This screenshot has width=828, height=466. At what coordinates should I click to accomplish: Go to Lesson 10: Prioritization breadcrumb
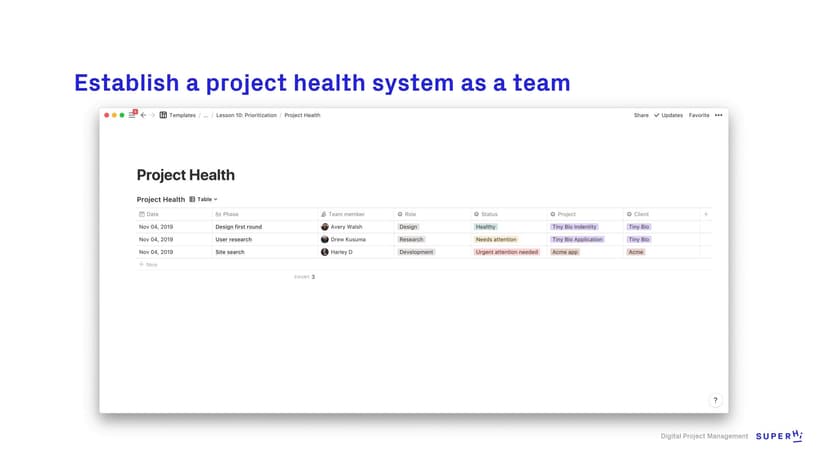coord(246,115)
